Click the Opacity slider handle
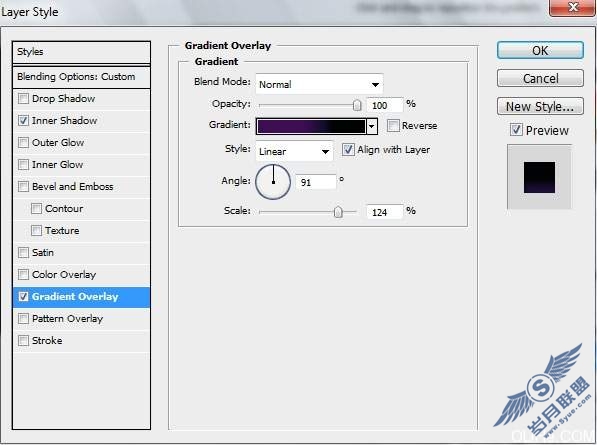Image resolution: width=597 pixels, height=445 pixels. [x=357, y=105]
